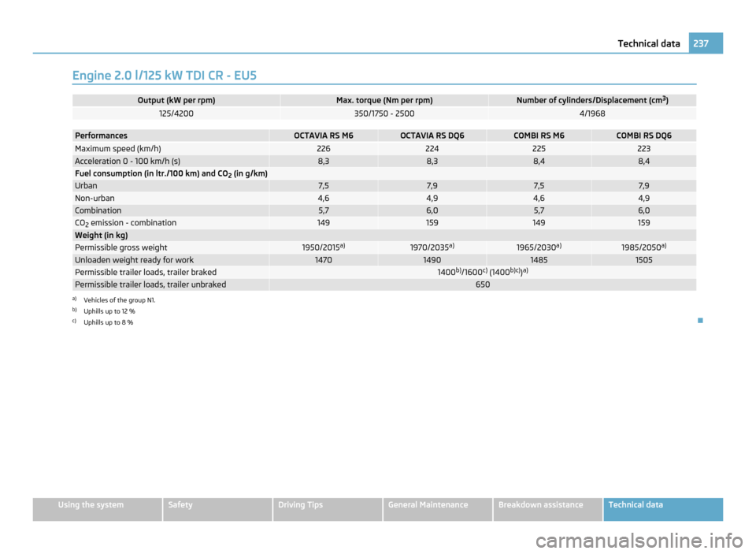Click gross weight value 1985/2050
Image resolution: width=756 pixels, height=554 pixels.
tap(643, 247)
